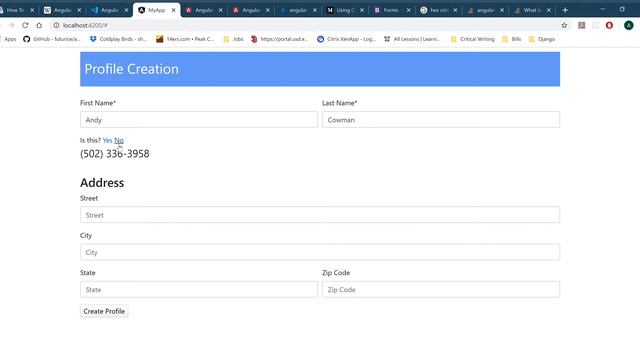Close the MyApp tab
The image size is (640, 360).
[173, 10]
